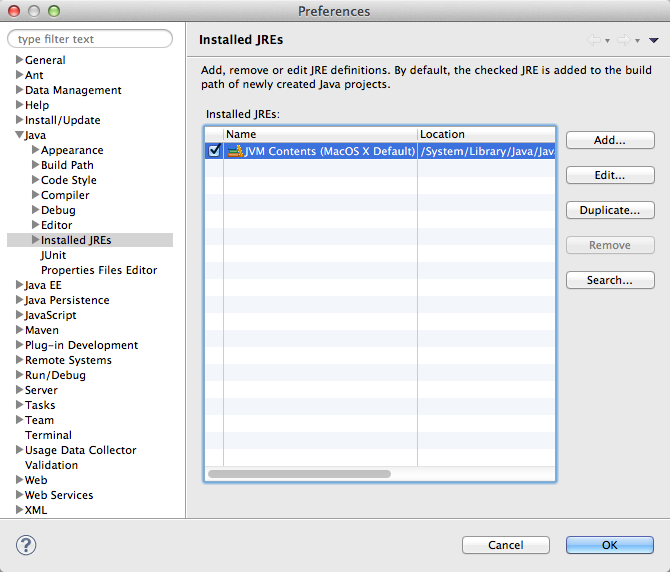Select the Maven preferences label

[42, 330]
